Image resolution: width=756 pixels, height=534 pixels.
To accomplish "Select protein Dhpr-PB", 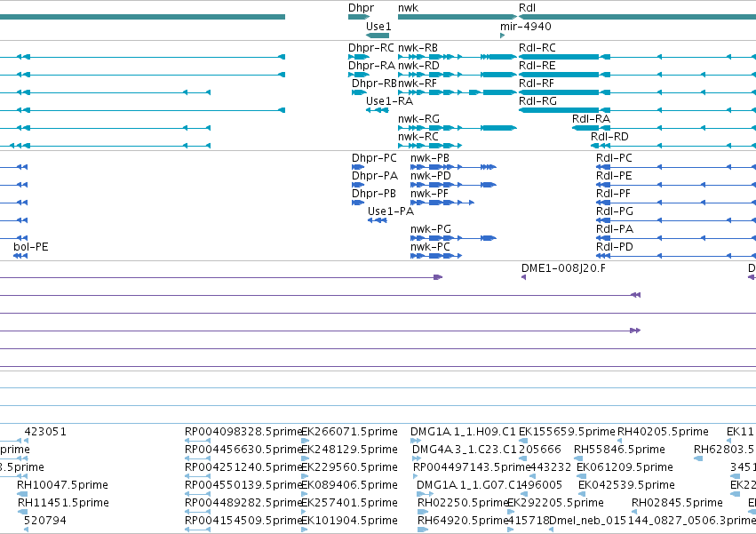I will (374, 194).
